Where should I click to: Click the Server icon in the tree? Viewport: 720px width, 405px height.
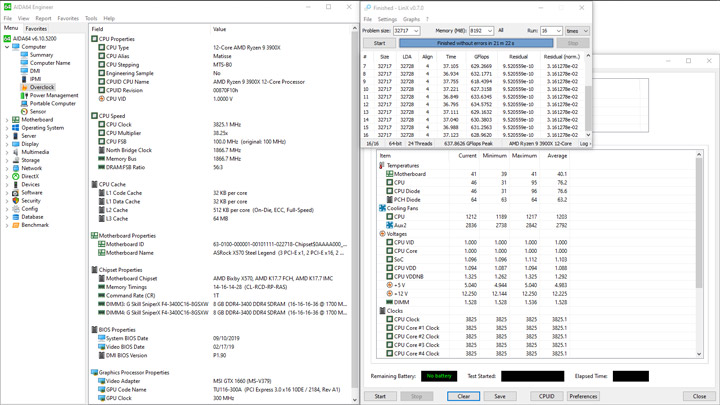[x=16, y=136]
